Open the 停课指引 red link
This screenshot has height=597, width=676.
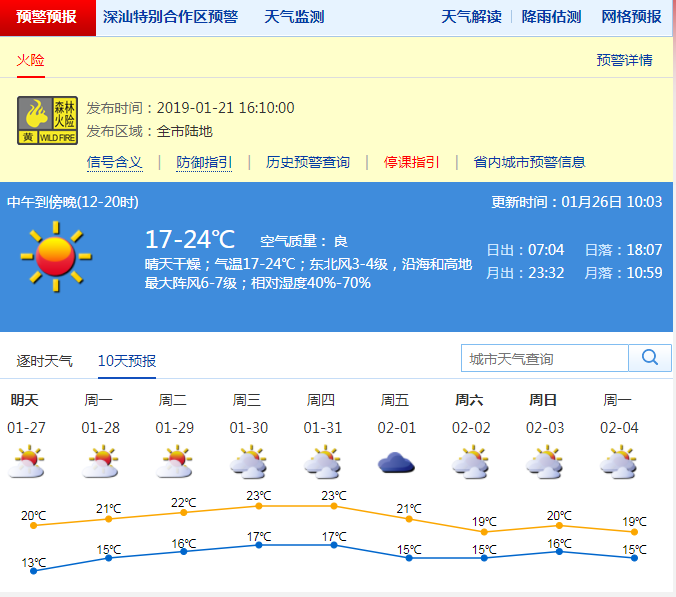(411, 162)
